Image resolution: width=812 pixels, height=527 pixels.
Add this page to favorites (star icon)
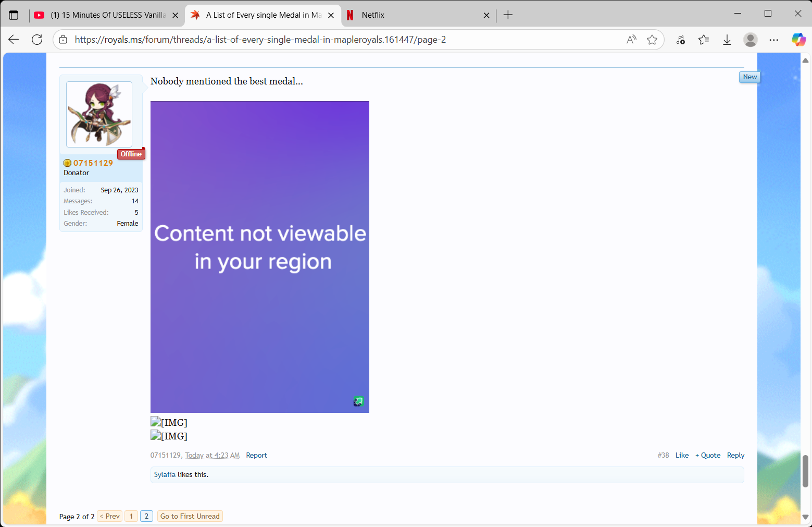pos(652,40)
